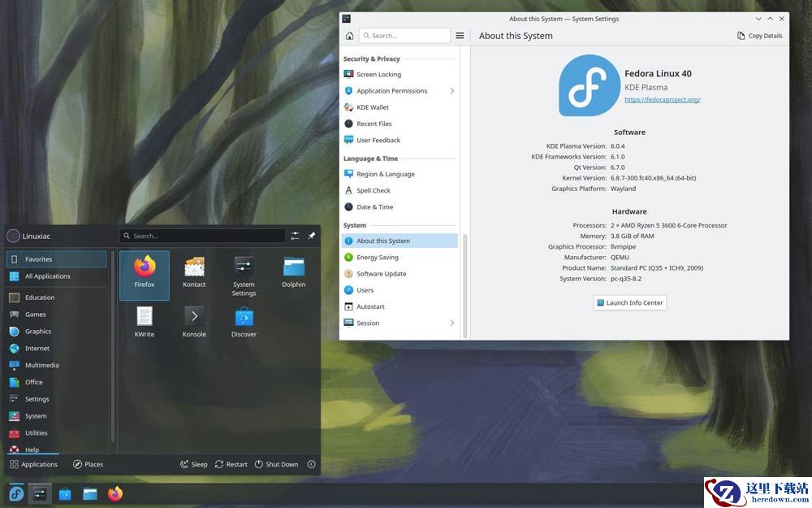Open Konsole terminal from the launcher
Image resolution: width=812 pixels, height=508 pixels.
[x=194, y=323]
